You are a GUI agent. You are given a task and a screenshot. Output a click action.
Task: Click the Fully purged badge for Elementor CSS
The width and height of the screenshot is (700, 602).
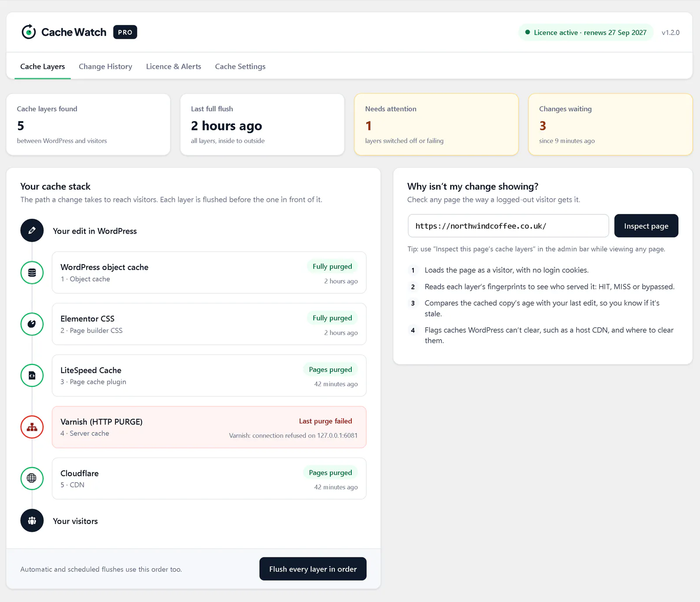tap(332, 318)
